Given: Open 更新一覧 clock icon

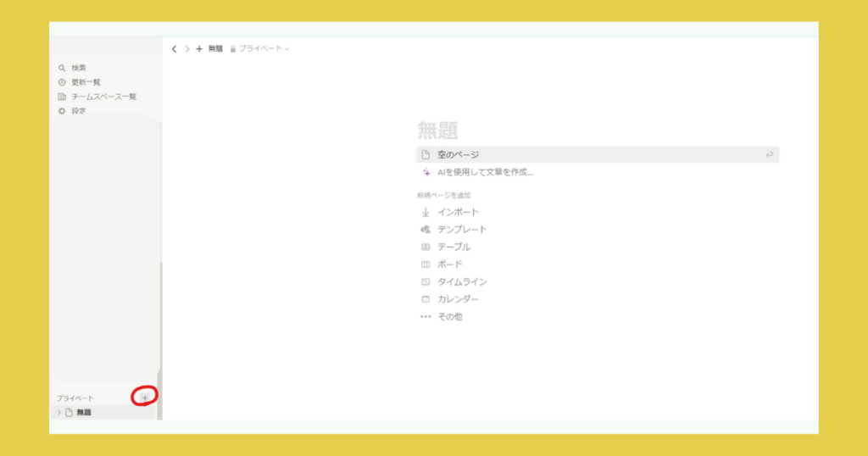Looking at the screenshot, I should tap(62, 82).
